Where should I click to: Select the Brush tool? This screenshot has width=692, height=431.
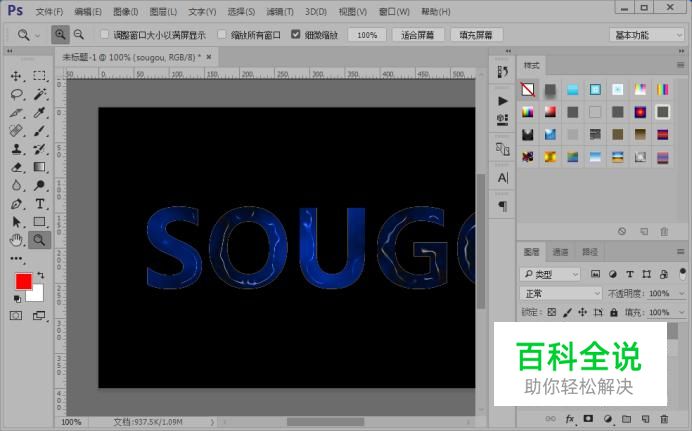pyautogui.click(x=39, y=131)
